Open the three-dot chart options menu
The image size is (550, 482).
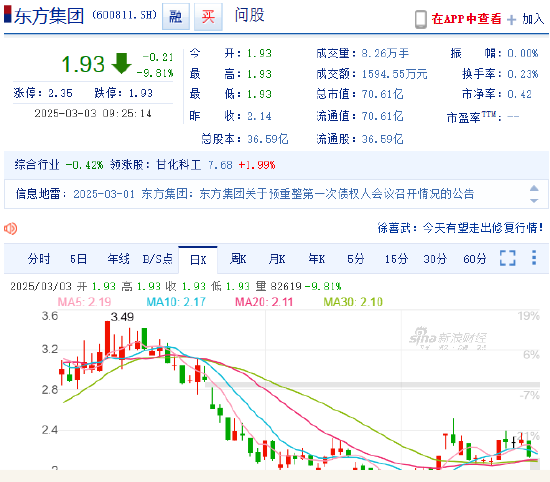click(534, 258)
